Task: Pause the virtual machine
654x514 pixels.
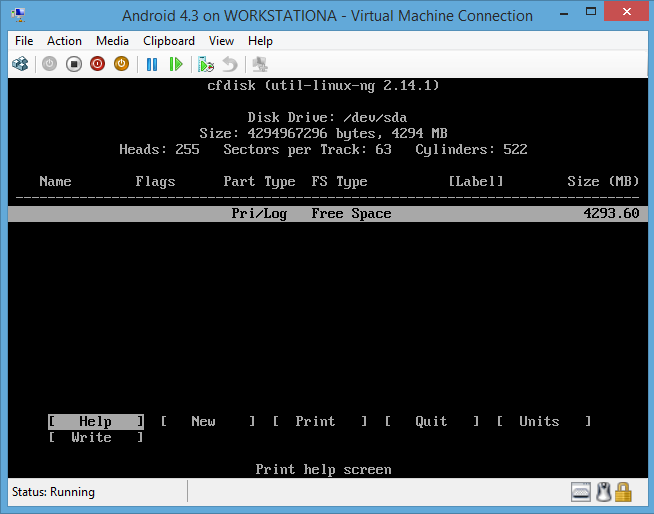Action: [x=152, y=64]
